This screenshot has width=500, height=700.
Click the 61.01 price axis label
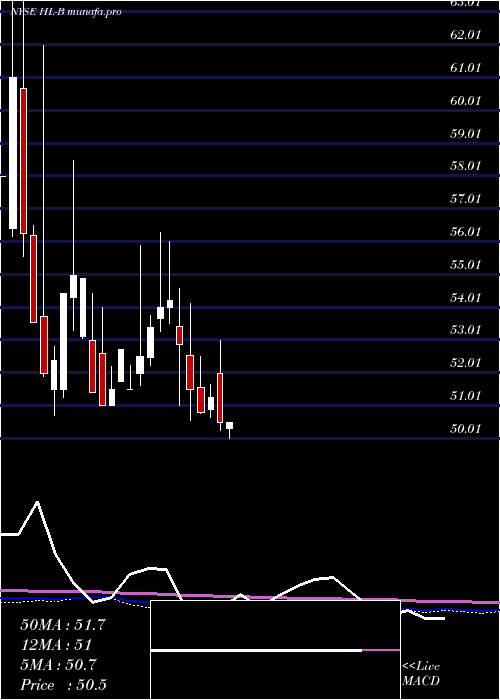click(x=466, y=68)
